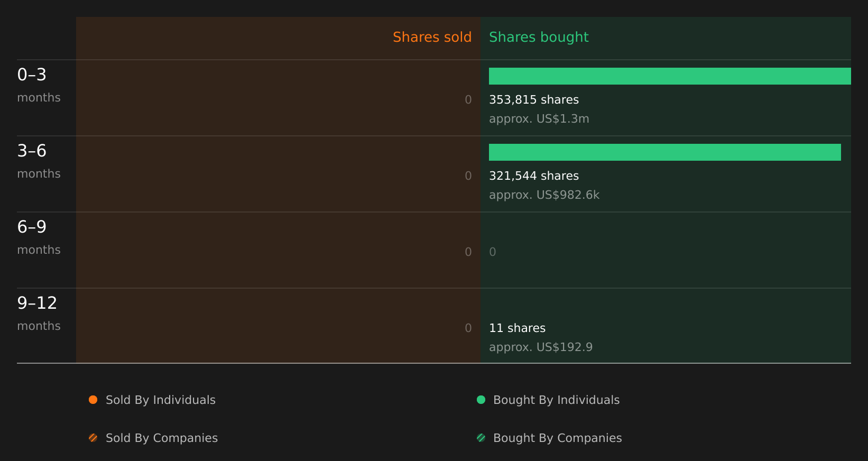The height and width of the screenshot is (461, 868).
Task: Click the shares sold 0 in 0–3 months
Action: click(x=468, y=100)
